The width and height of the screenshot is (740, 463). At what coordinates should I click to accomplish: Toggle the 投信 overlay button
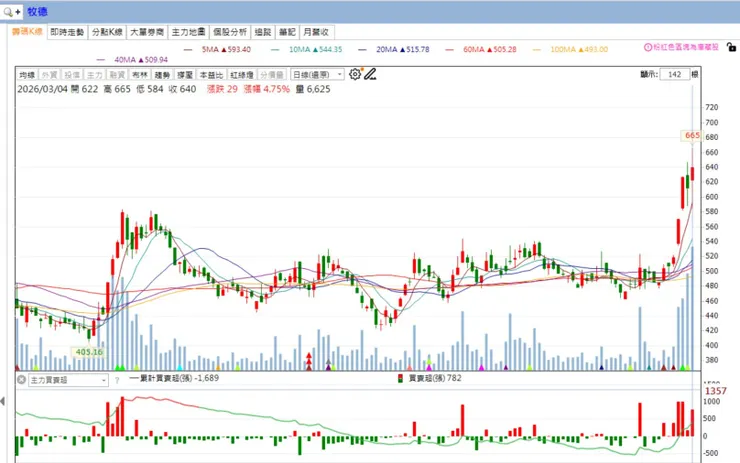[72, 75]
